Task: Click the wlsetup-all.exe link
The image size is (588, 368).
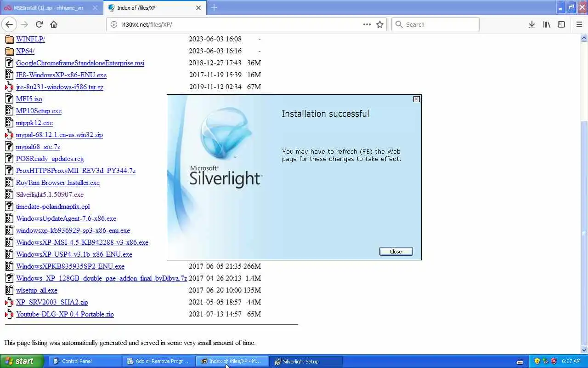Action: [37, 290]
